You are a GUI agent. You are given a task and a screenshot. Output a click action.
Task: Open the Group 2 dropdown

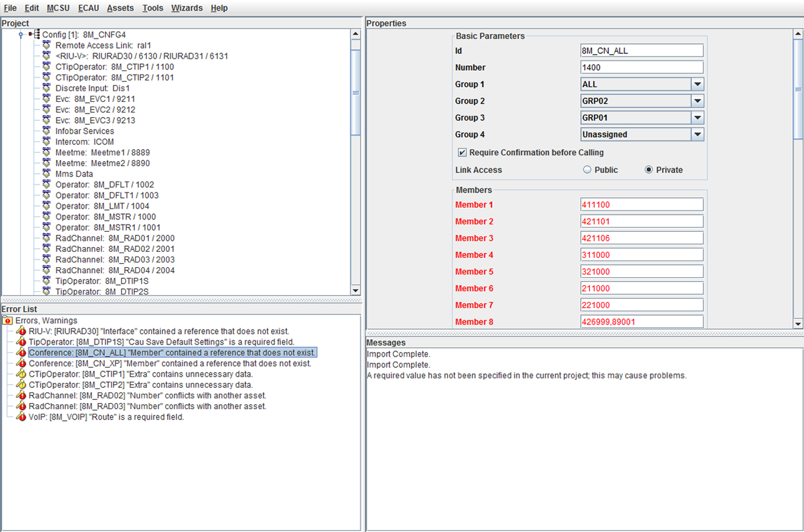(697, 101)
